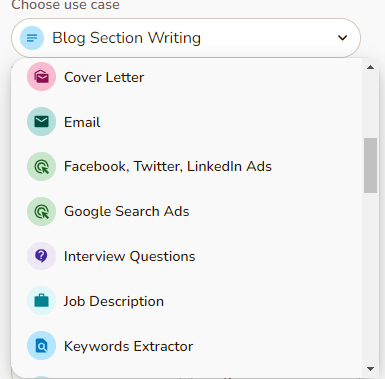
Task: Open the Blog Section Writing combo box
Action: point(186,38)
